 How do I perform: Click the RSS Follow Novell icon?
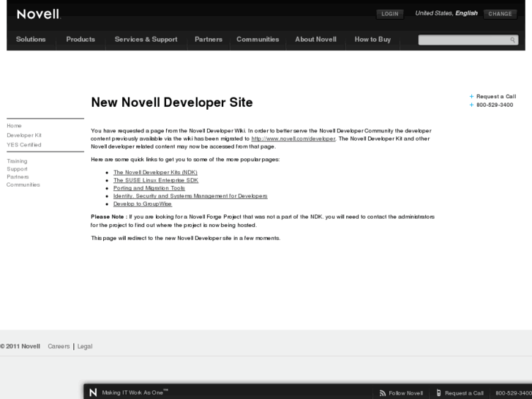(x=382, y=393)
